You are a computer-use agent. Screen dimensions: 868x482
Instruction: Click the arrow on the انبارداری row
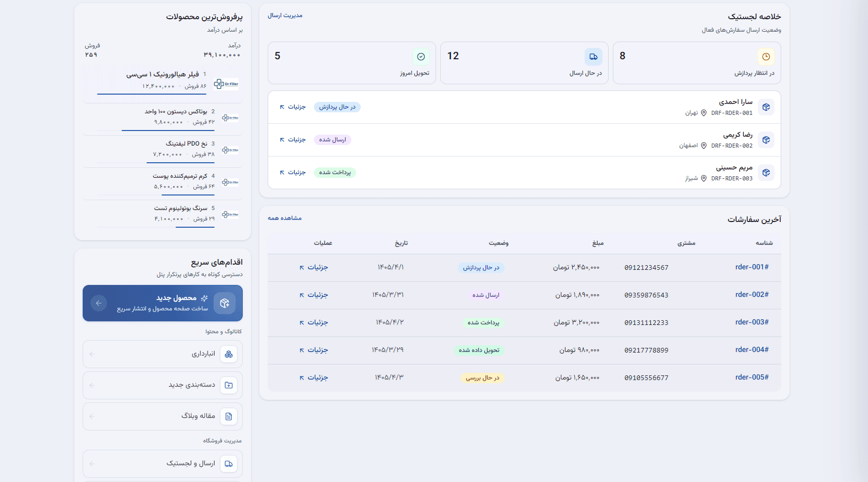(x=92, y=354)
